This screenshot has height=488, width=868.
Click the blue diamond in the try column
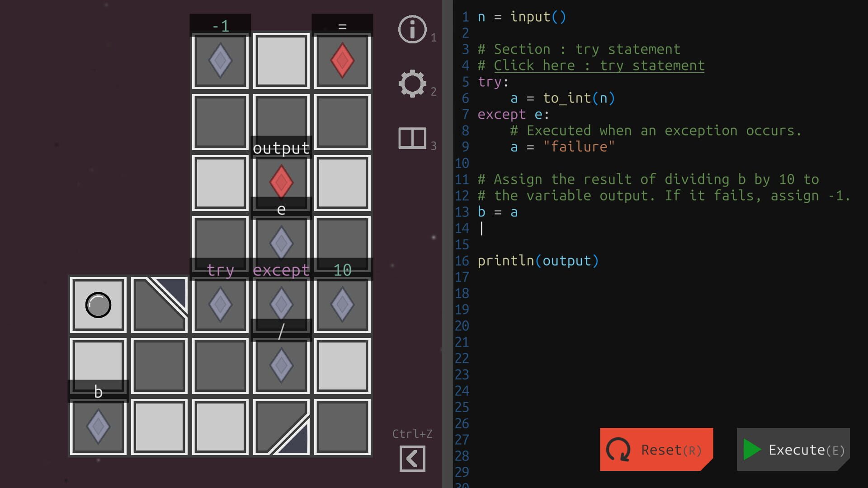click(220, 304)
